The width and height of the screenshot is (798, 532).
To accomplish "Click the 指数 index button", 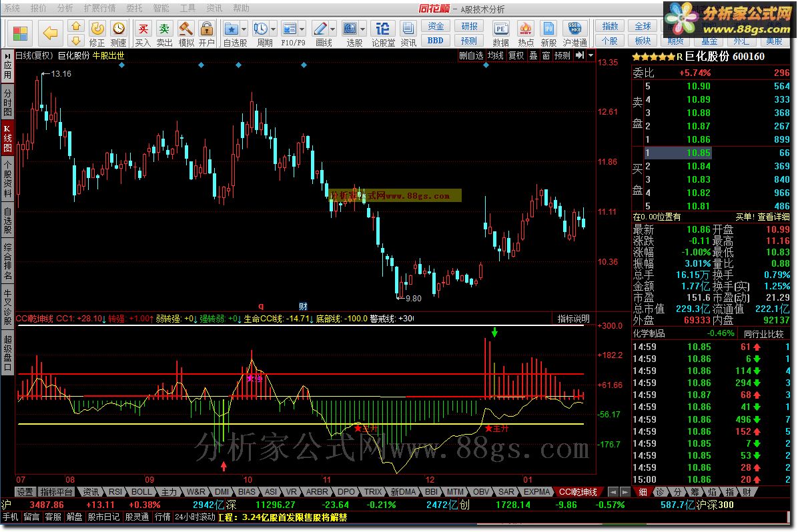I will click(x=610, y=26).
